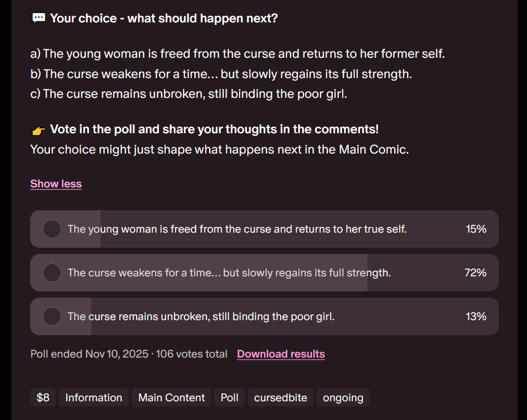Collapse the post with Show less

click(x=56, y=184)
